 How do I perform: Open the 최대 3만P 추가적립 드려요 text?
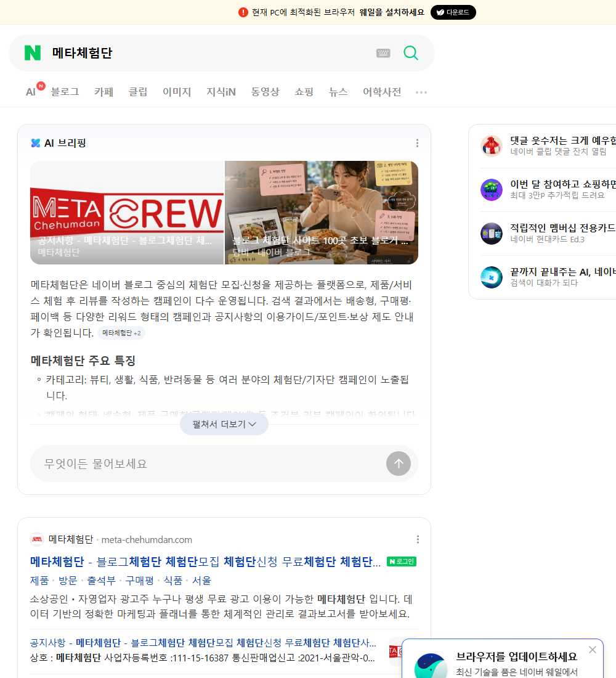[x=557, y=195]
